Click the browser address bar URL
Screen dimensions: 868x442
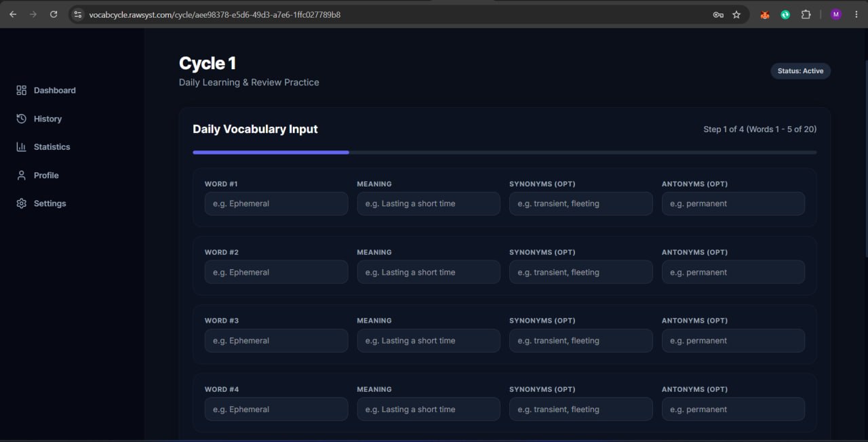(215, 14)
